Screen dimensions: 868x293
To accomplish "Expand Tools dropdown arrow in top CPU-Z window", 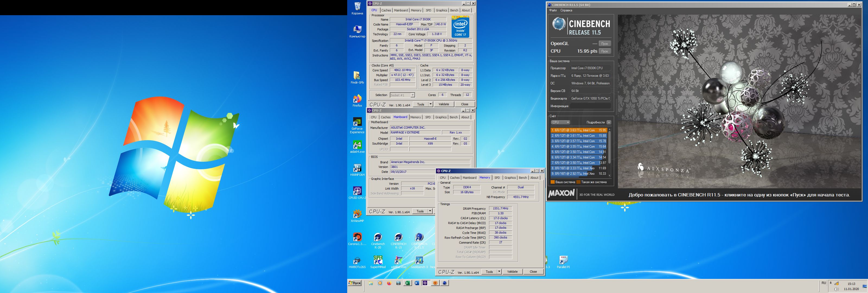I will (430, 104).
